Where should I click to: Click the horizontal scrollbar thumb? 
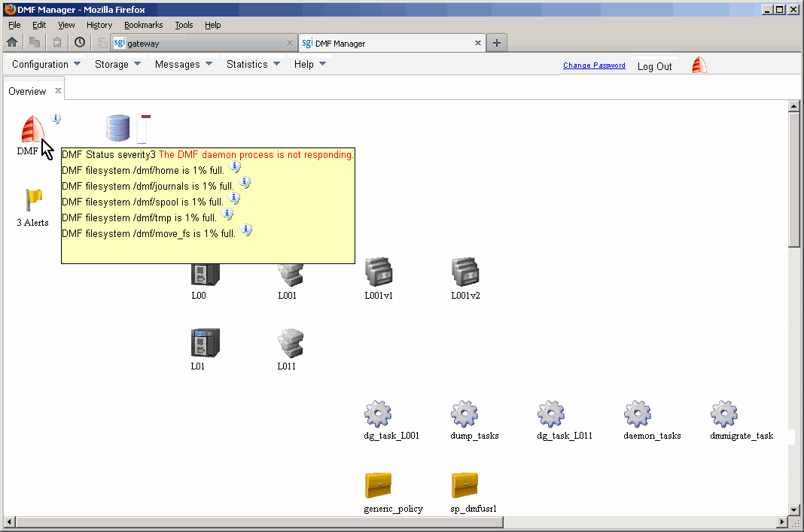(260, 521)
